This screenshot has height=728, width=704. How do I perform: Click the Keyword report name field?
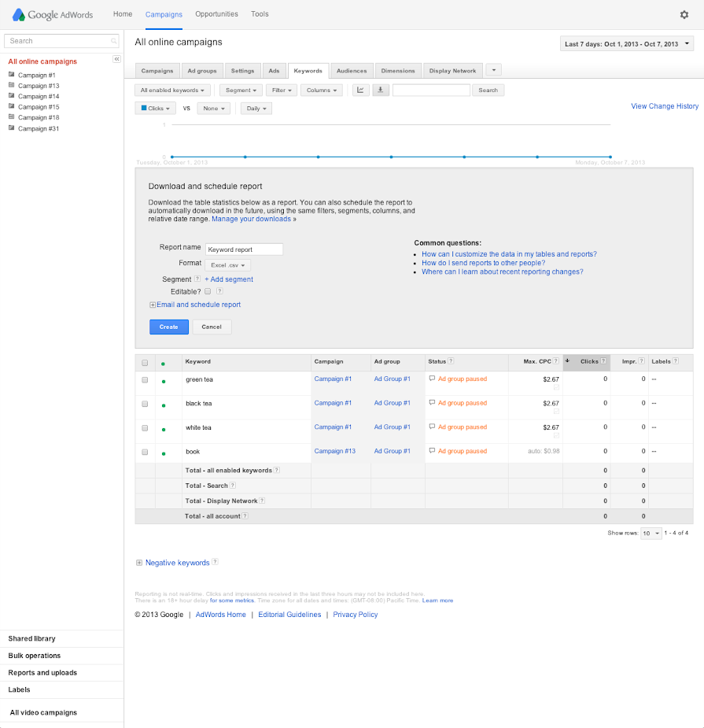coord(245,248)
